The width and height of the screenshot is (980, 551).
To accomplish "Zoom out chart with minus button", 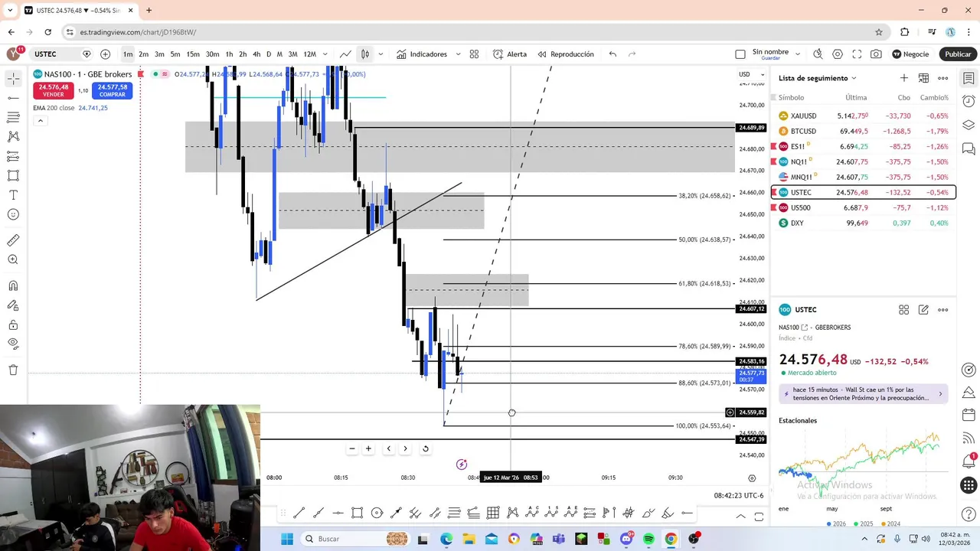I will click(x=352, y=448).
